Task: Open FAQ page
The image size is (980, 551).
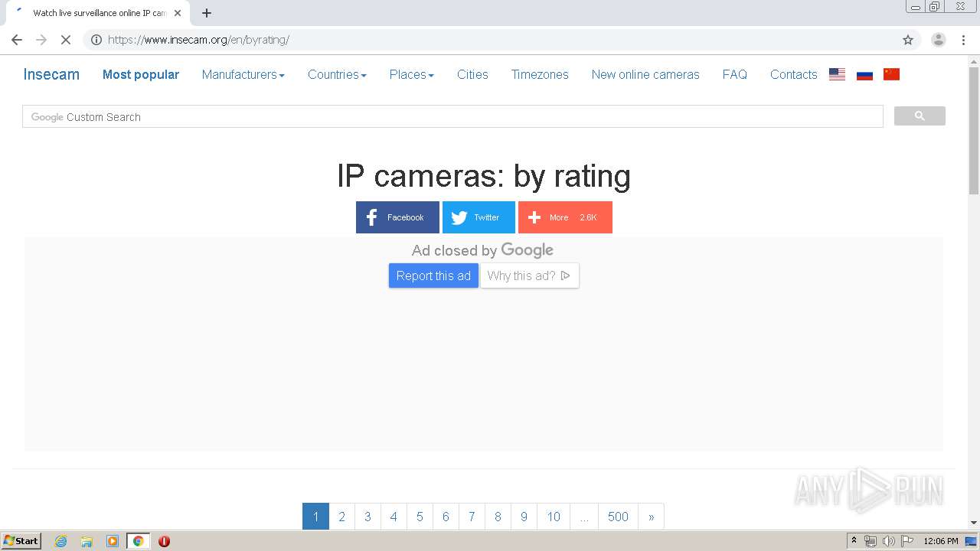Action: pyautogui.click(x=734, y=74)
